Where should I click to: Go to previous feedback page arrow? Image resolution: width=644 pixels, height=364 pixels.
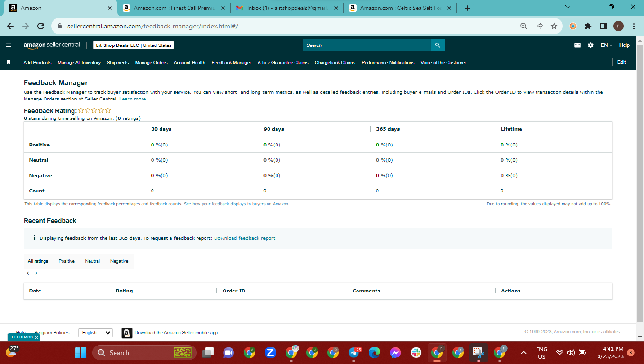(28, 273)
